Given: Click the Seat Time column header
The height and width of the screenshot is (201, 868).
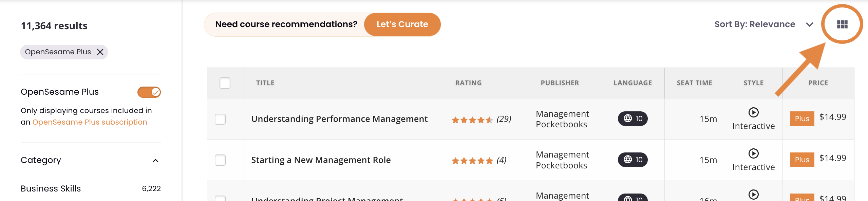Looking at the screenshot, I should pyautogui.click(x=694, y=83).
